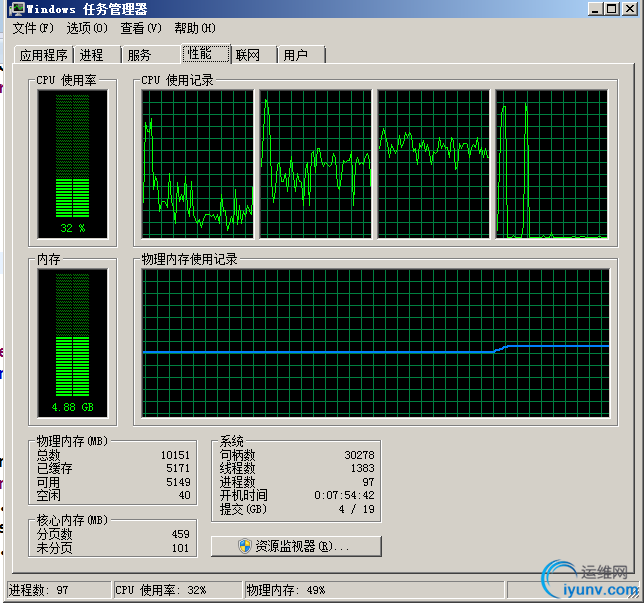Click the 物理内存(MB) group label

[x=72, y=441]
